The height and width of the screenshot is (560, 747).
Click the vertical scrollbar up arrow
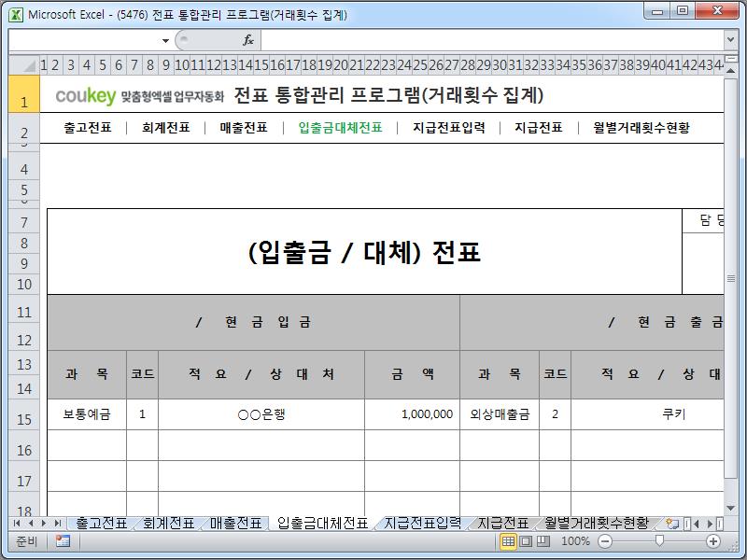point(731,70)
